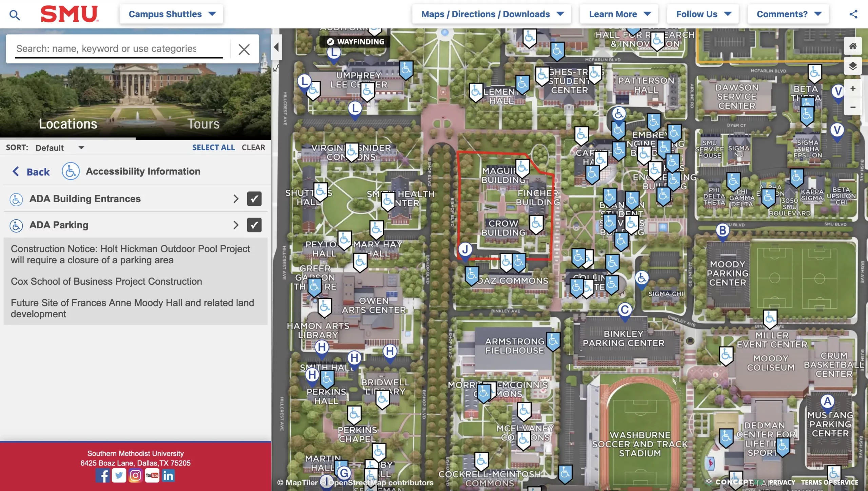Open the map layers icon
Screen dimensions: 868x491
pos(853,65)
